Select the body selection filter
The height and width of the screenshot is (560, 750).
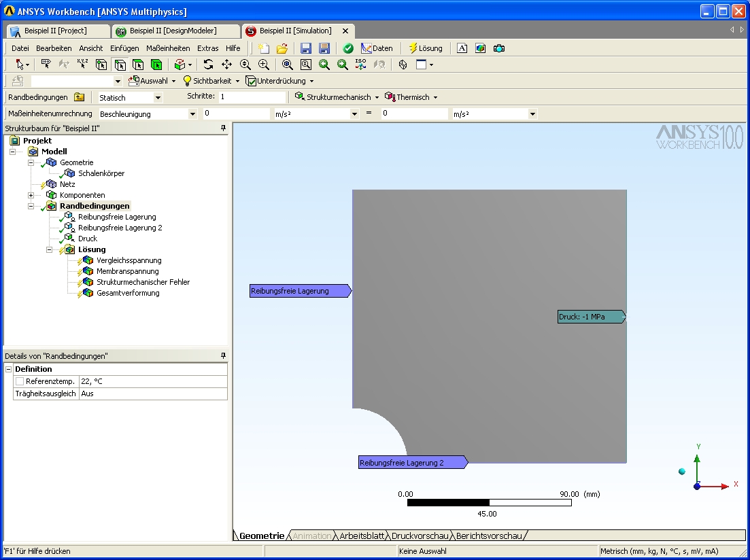click(x=156, y=65)
